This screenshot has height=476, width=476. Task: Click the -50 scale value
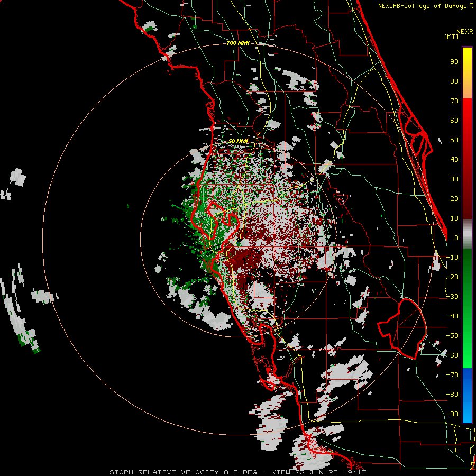452,336
